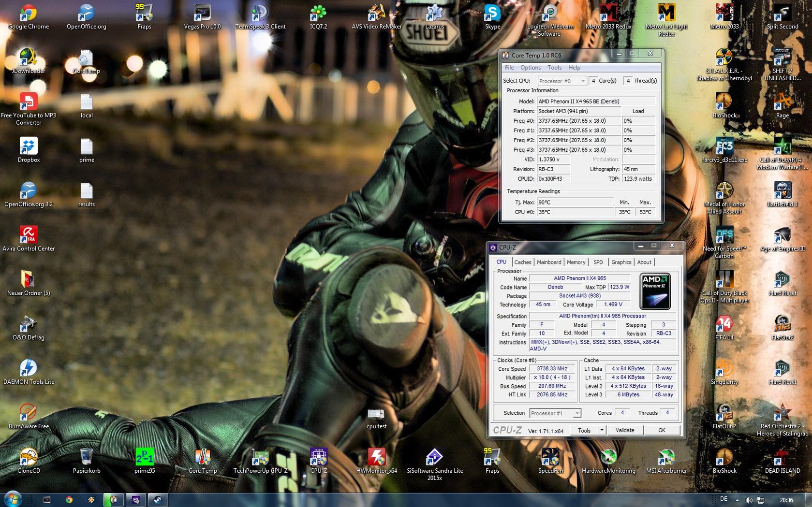
Task: Select the SiSoftware Sandra Lite 2015x icon
Action: point(434,464)
